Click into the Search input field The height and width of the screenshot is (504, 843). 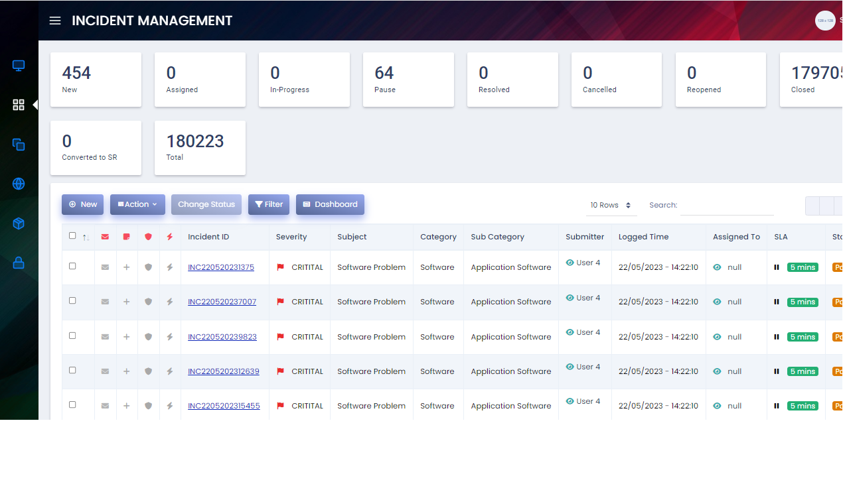[727, 206]
